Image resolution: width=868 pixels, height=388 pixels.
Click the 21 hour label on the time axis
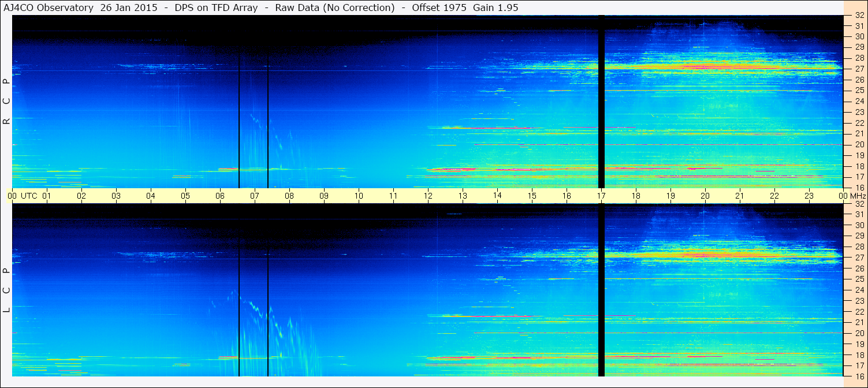pos(740,196)
